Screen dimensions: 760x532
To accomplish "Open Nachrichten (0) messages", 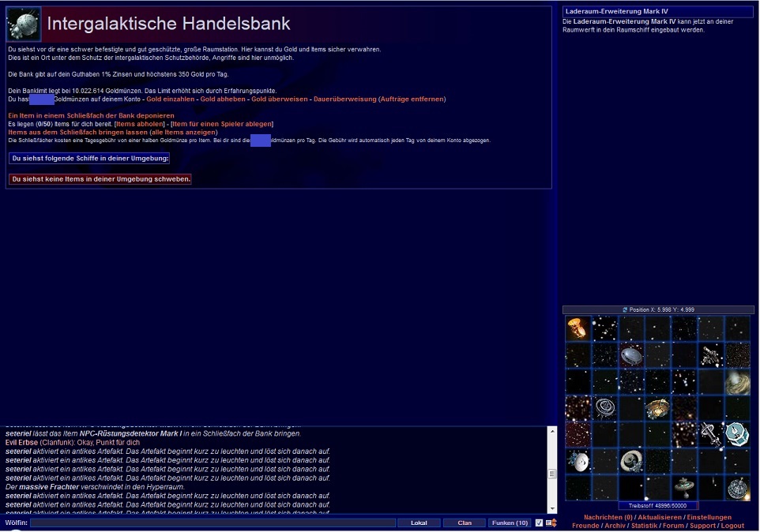I will 608,517.
